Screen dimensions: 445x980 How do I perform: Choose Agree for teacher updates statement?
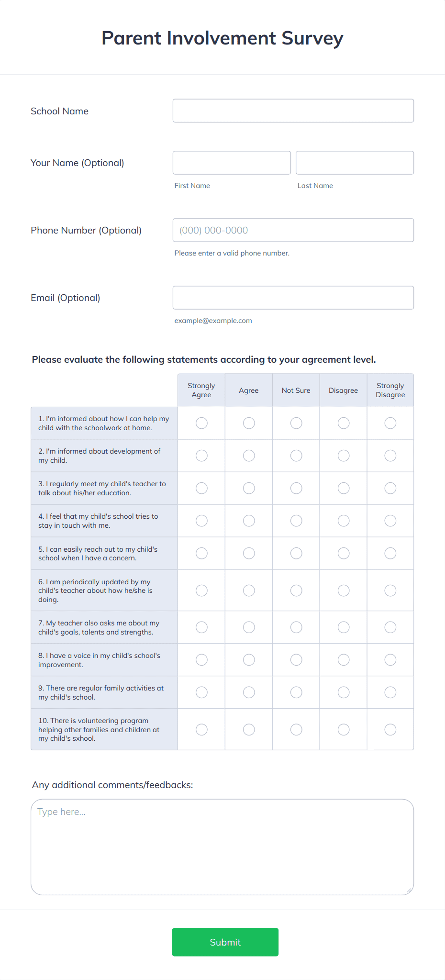click(248, 590)
